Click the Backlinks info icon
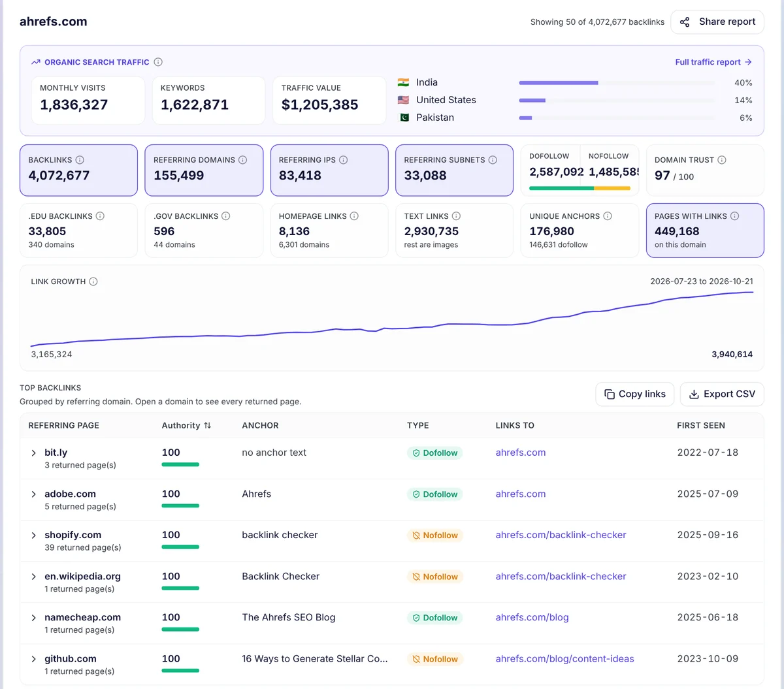 (x=80, y=160)
